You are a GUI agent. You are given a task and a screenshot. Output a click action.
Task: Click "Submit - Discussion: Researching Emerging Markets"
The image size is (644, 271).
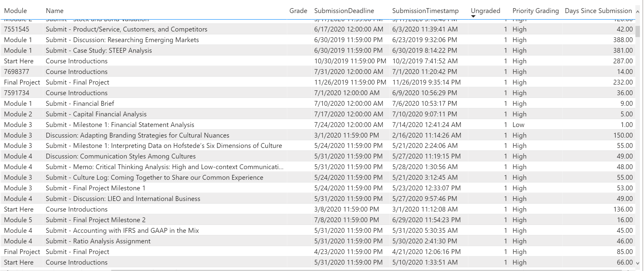click(122, 40)
